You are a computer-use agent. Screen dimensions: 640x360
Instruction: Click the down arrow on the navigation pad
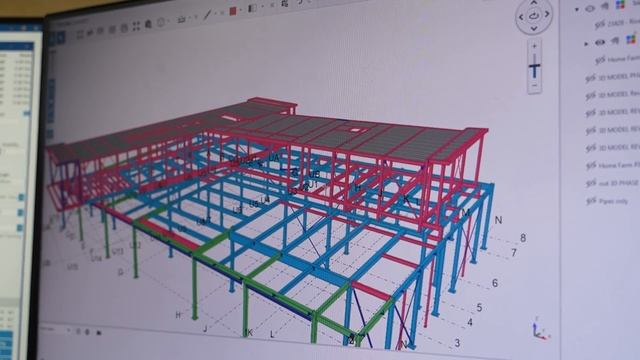534,29
